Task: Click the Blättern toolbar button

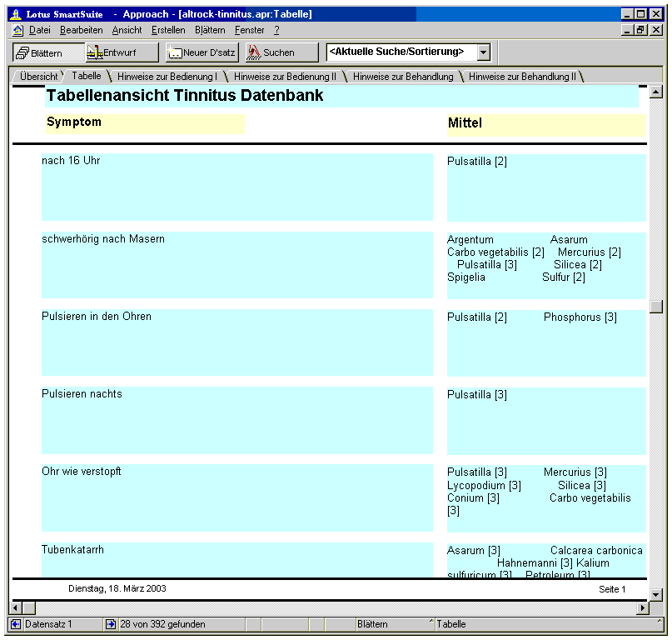Action: (48, 52)
